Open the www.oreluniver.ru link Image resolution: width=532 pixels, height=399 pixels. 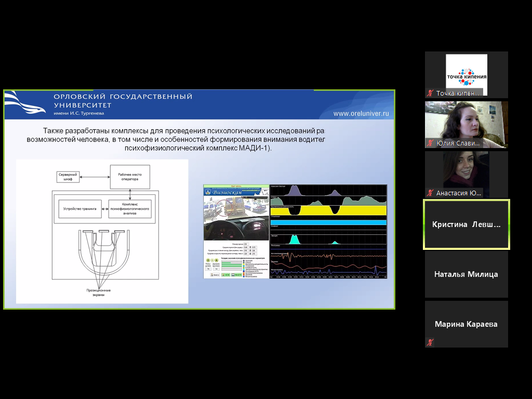361,113
